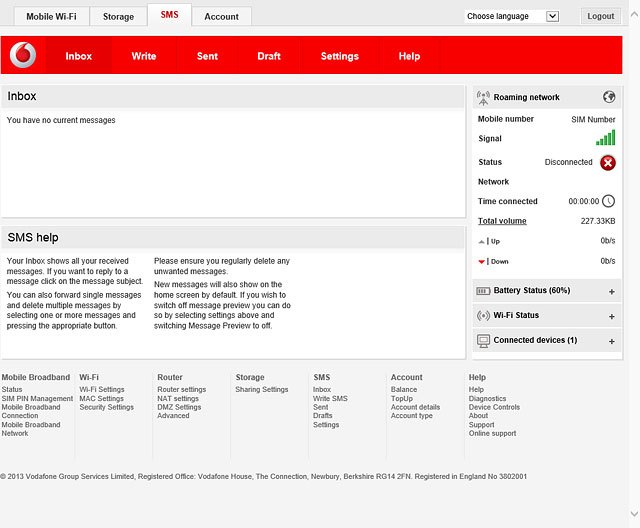Open footer Wi-Fi Settings link
Viewport: 640px width, 528px height.
click(102, 389)
